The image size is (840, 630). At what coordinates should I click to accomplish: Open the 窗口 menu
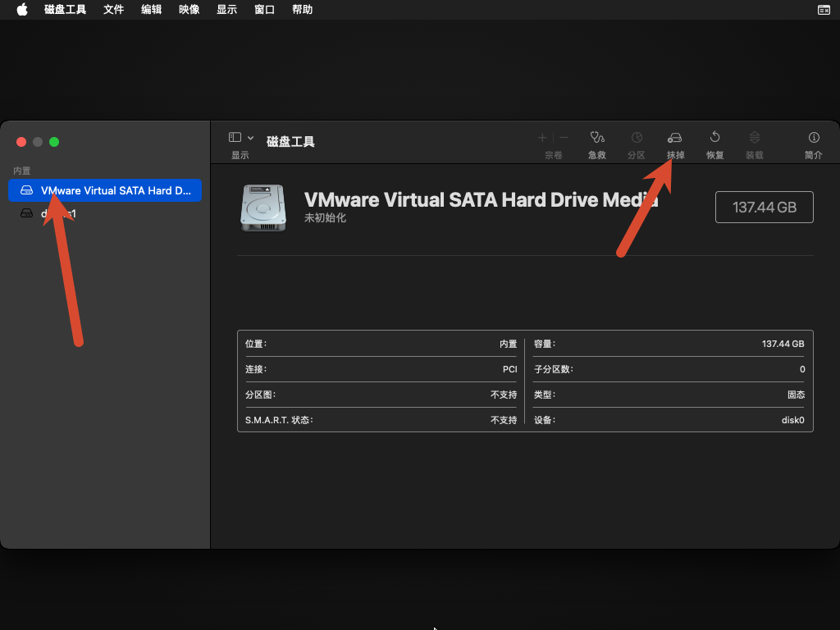click(x=264, y=10)
